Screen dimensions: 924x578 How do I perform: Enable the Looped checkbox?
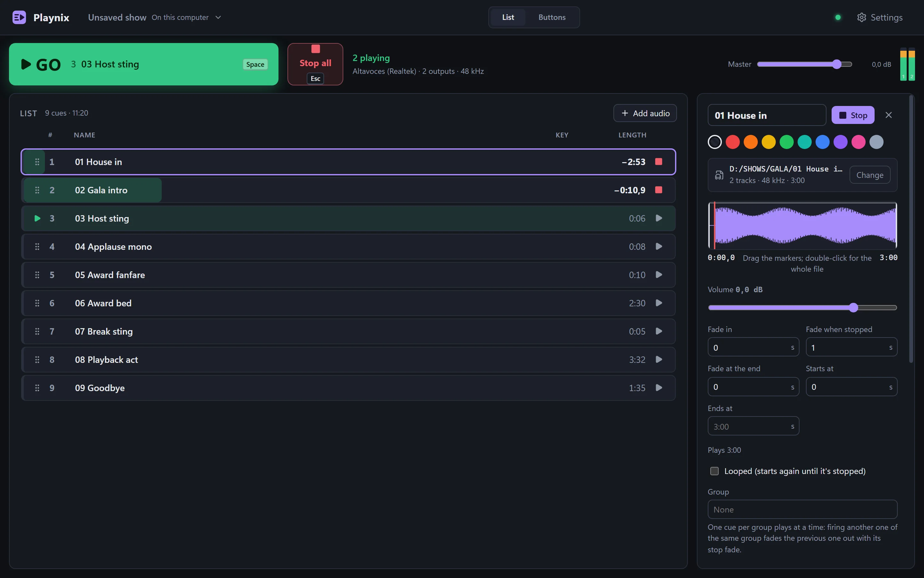tap(714, 471)
